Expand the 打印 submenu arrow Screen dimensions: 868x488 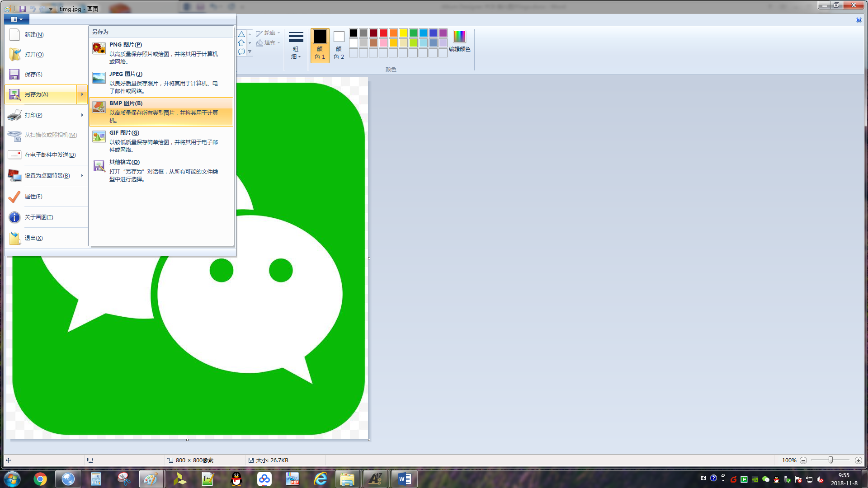82,115
